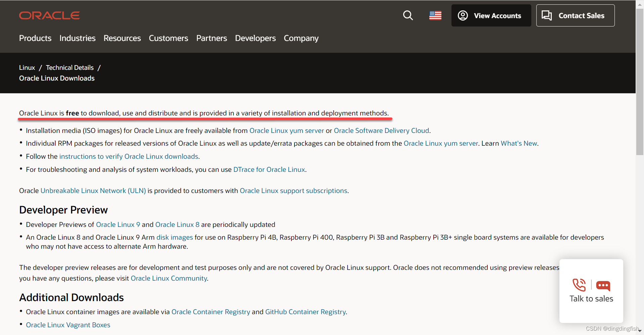Select the US flag country icon

point(435,15)
